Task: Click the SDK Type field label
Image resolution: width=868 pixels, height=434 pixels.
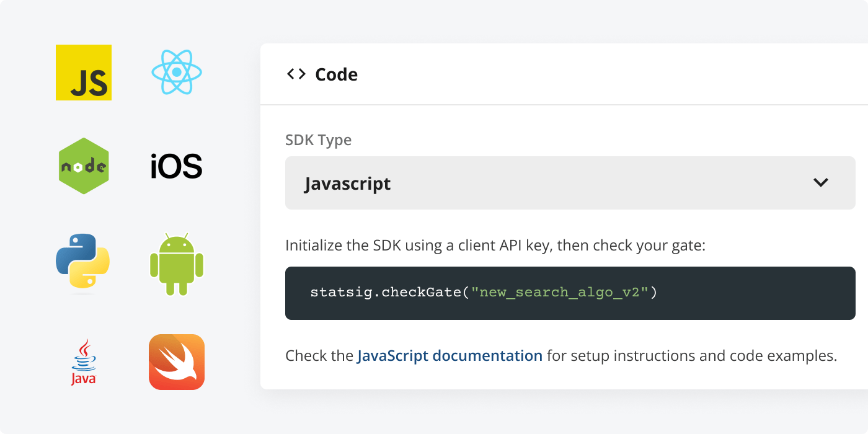Action: coord(318,140)
